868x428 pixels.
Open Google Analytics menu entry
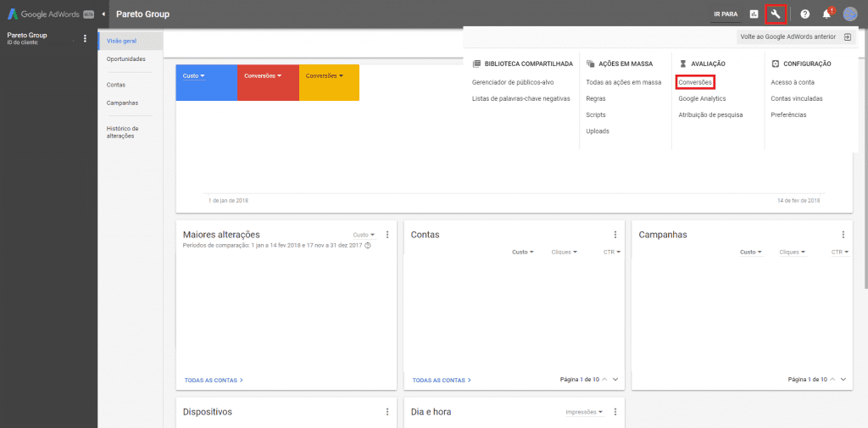pyautogui.click(x=702, y=98)
